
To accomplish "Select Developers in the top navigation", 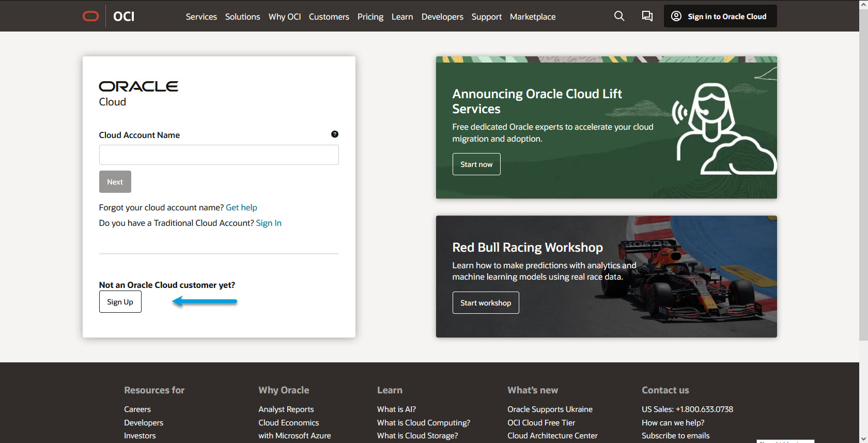I will pos(442,17).
